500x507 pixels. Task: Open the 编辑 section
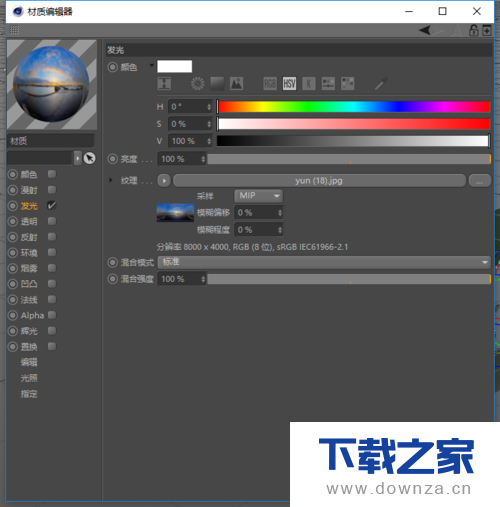(29, 362)
